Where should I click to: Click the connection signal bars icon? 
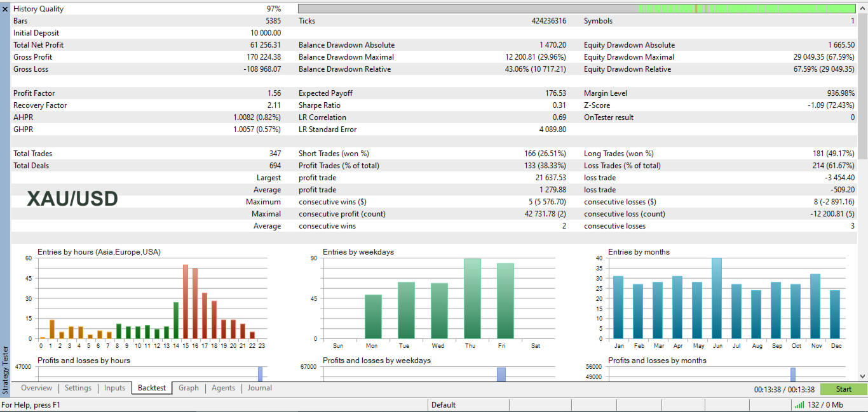pos(799,405)
